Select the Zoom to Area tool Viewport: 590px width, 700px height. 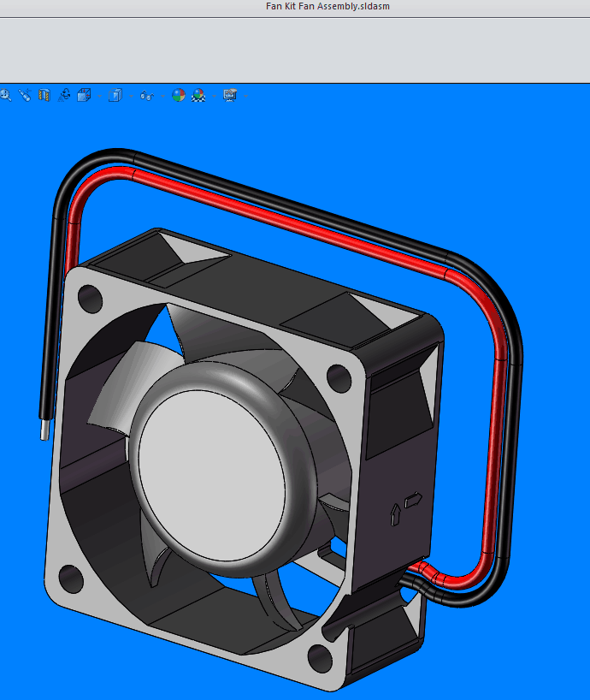(x=5, y=95)
